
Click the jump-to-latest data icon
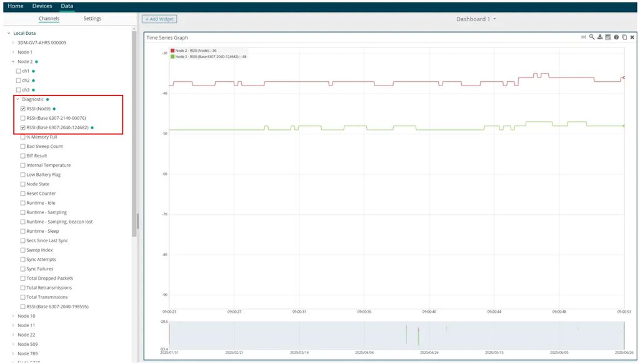(584, 37)
